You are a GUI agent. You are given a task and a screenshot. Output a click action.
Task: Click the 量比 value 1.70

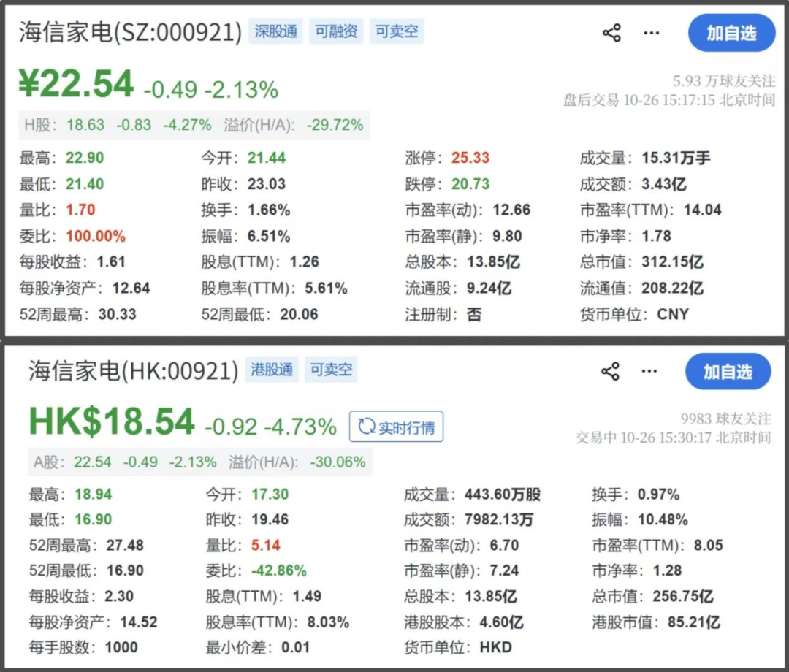click(80, 210)
